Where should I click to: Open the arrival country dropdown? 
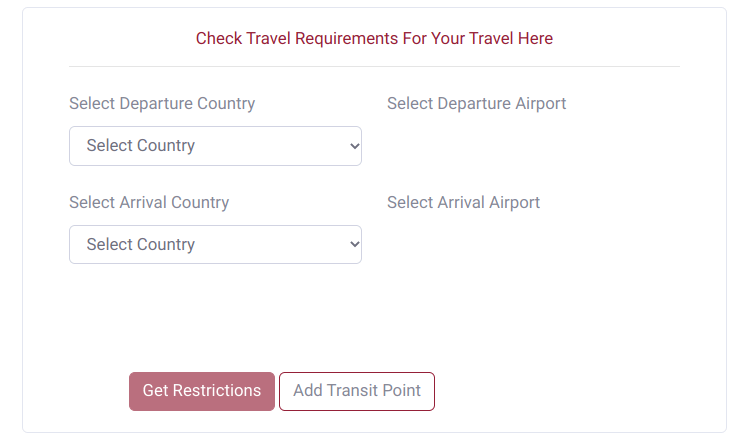tap(215, 245)
